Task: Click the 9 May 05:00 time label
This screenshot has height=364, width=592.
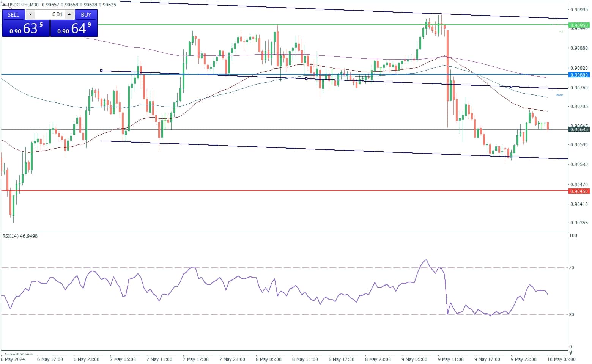Action: [414, 359]
